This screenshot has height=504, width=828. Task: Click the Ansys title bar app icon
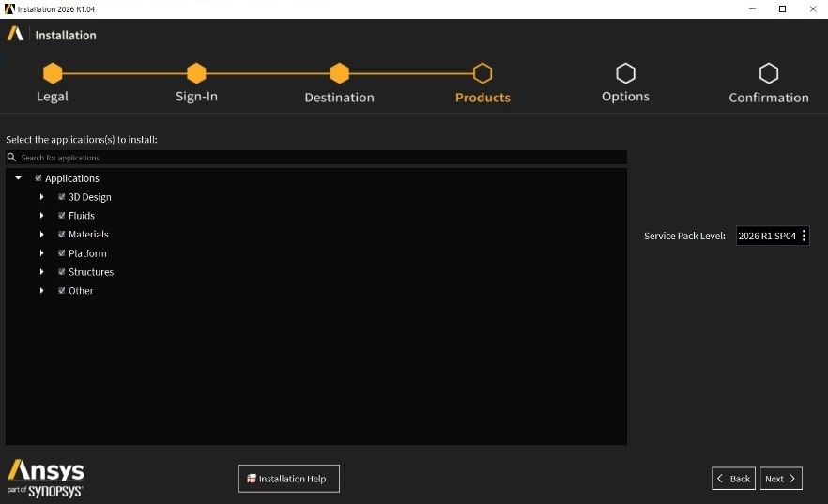[9, 9]
